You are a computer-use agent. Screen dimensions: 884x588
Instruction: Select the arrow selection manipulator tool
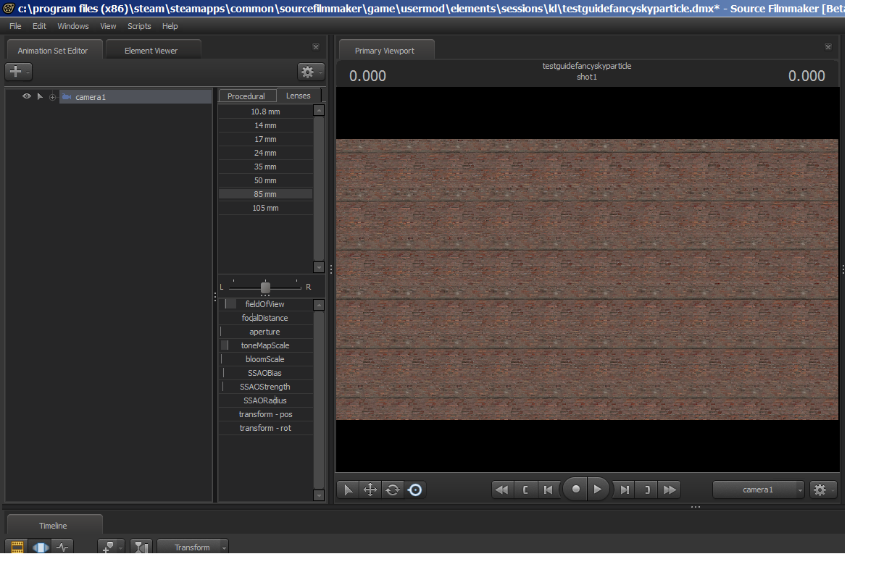[x=348, y=490]
